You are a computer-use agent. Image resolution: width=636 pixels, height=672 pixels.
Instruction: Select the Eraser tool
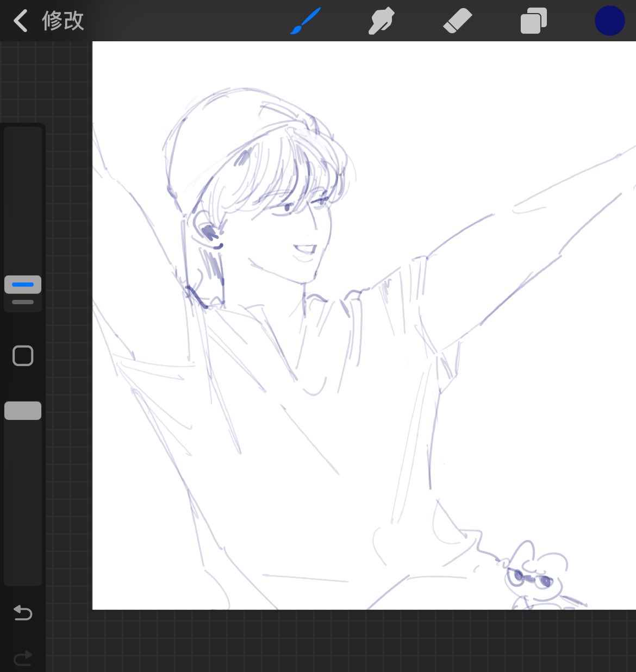(x=457, y=21)
